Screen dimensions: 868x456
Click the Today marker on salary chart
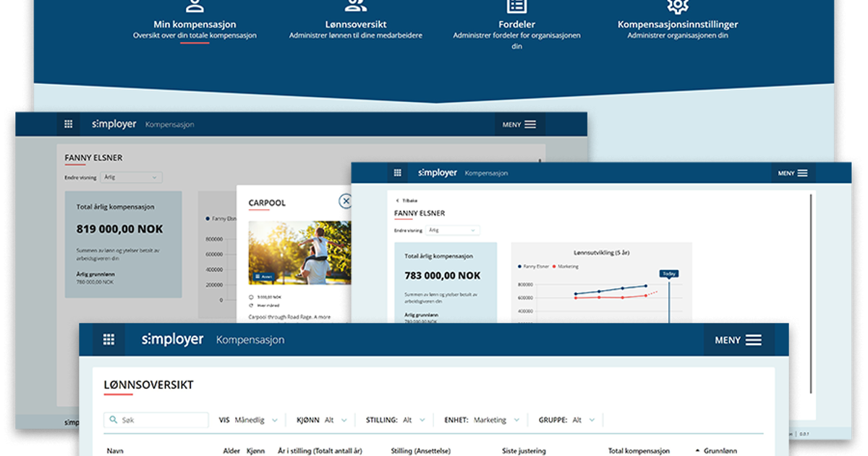[x=668, y=274]
